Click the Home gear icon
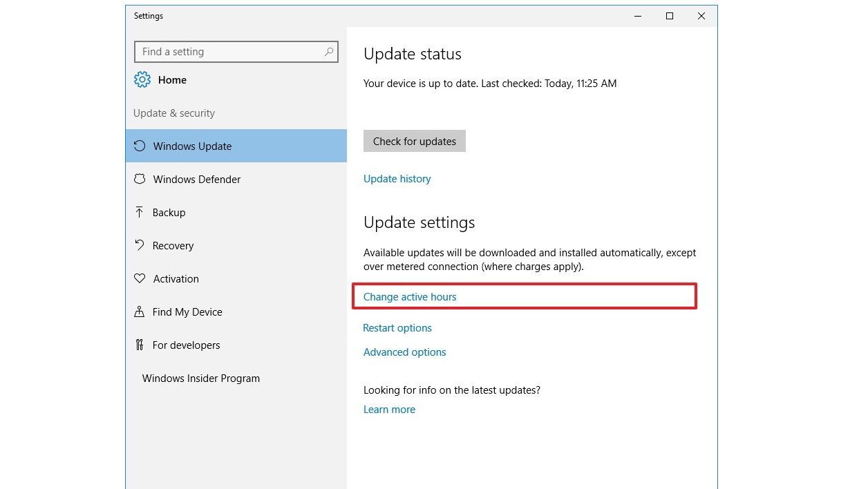The height and width of the screenshot is (489, 868). click(142, 79)
